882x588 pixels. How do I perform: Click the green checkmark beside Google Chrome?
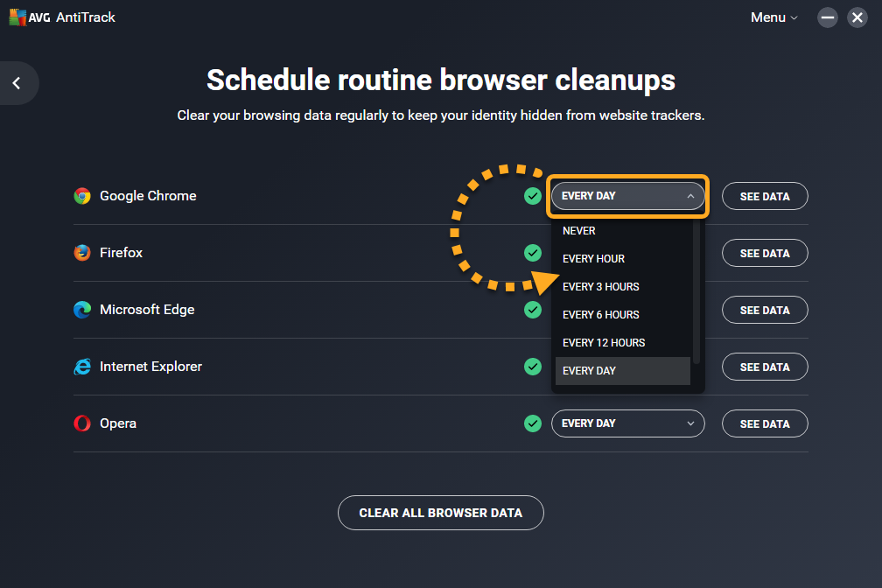point(532,196)
